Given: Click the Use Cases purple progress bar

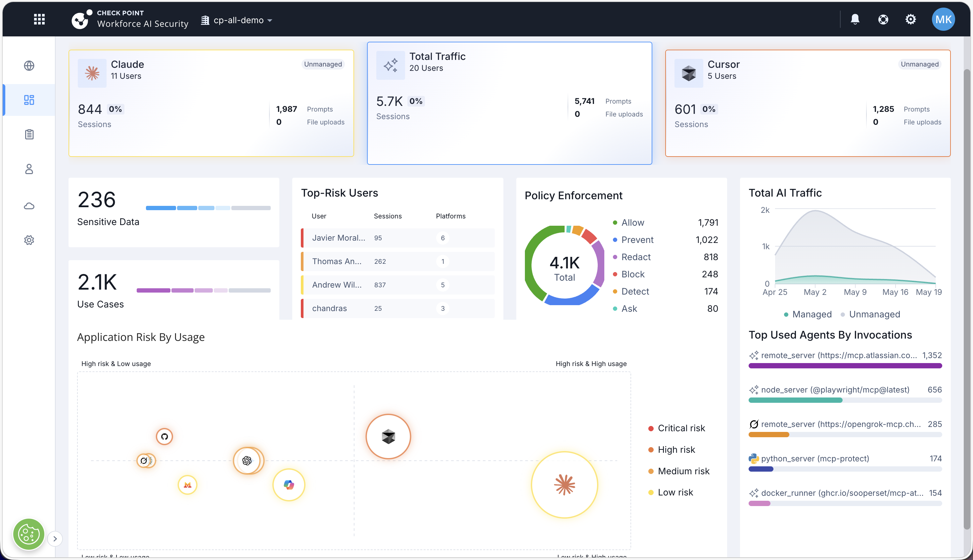Looking at the screenshot, I should tap(204, 290).
